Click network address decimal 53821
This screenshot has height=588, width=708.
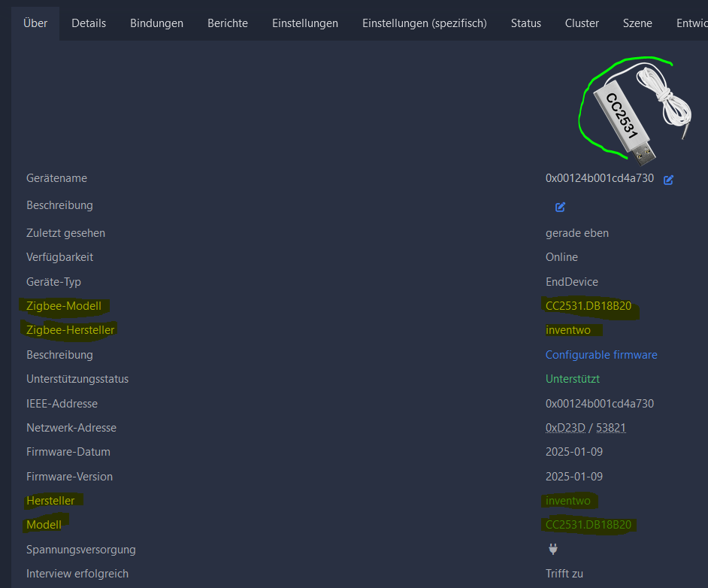tap(611, 428)
